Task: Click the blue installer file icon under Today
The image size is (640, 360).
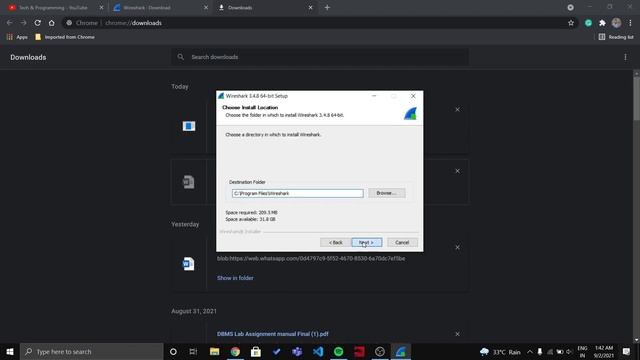Action: click(x=189, y=126)
